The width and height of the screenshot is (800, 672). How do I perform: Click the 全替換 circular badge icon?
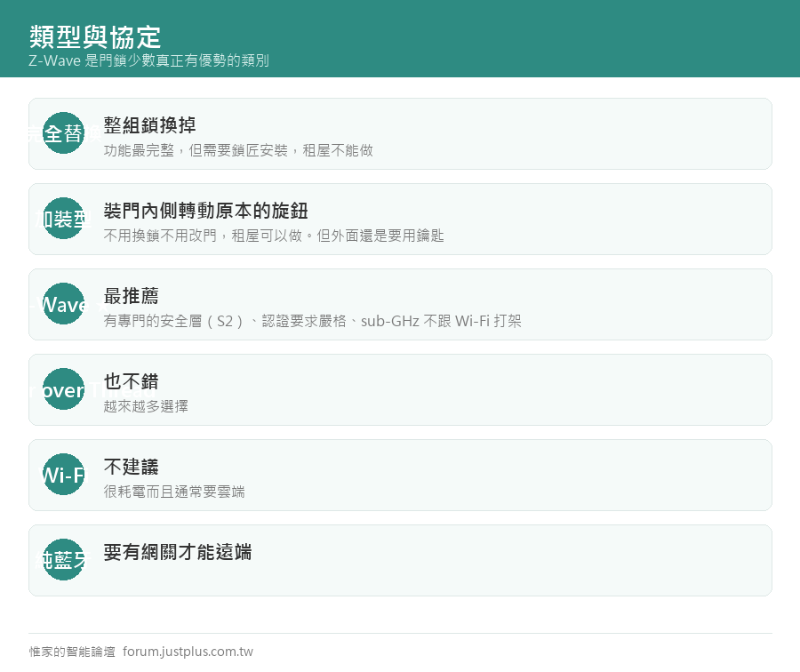pos(63,133)
